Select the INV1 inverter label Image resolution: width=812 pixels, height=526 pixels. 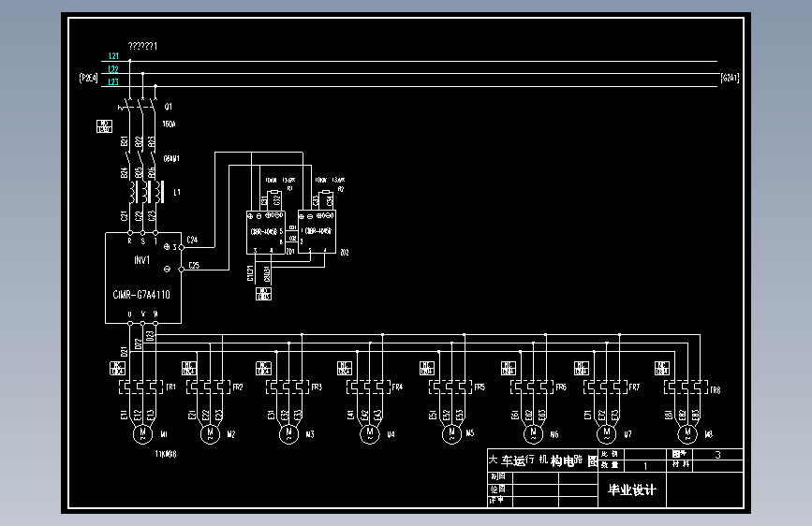click(142, 260)
